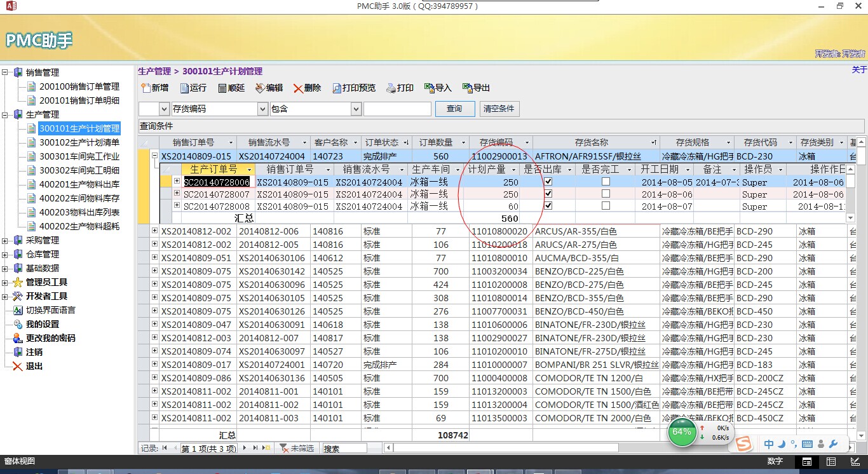868x474 pixels.
Task: Go to last record navigation arrow
Action: pyautogui.click(x=256, y=448)
